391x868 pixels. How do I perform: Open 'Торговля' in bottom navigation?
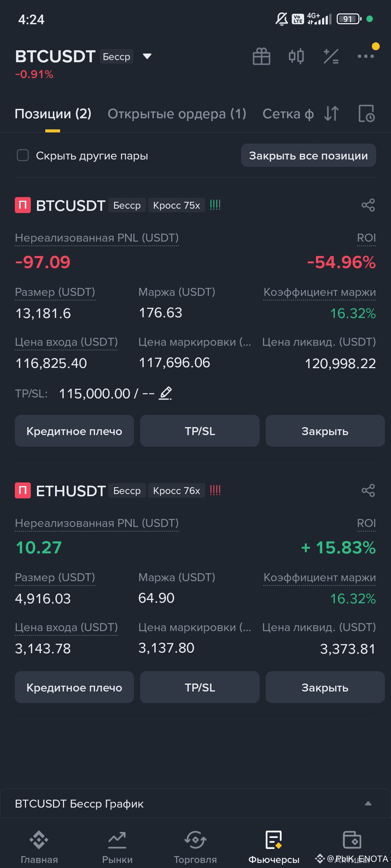point(195,847)
